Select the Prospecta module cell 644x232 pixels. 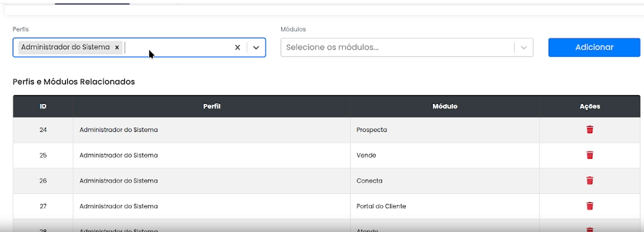372,130
